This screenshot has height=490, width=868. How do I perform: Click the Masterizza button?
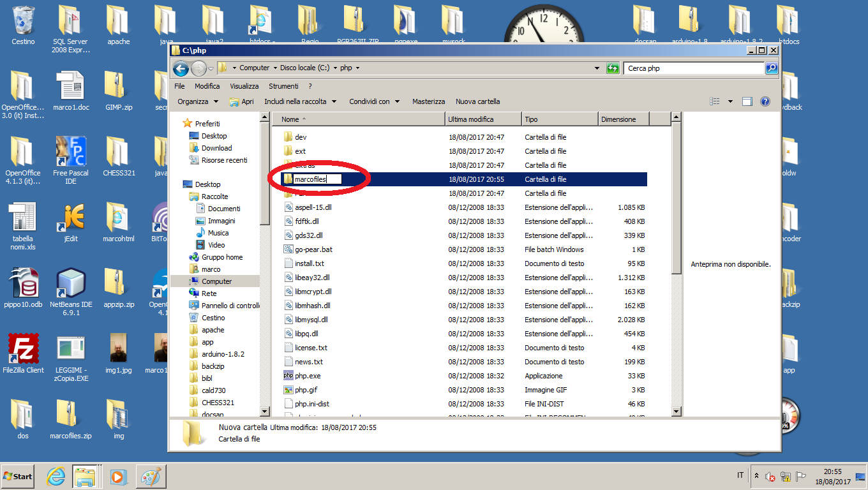point(428,101)
